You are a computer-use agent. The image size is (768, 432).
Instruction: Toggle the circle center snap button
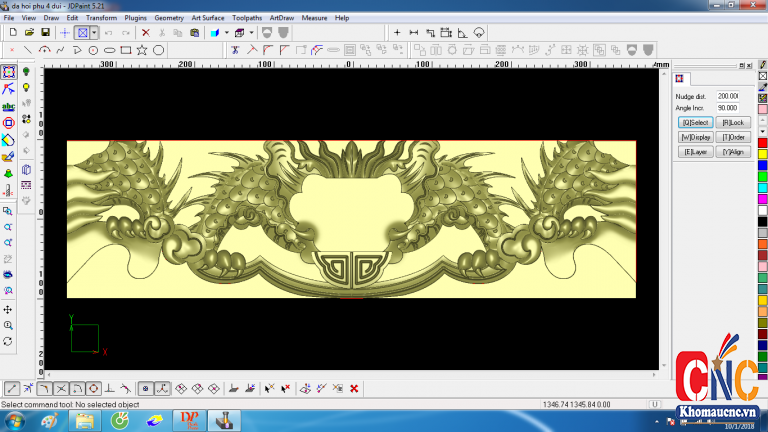click(x=94, y=388)
